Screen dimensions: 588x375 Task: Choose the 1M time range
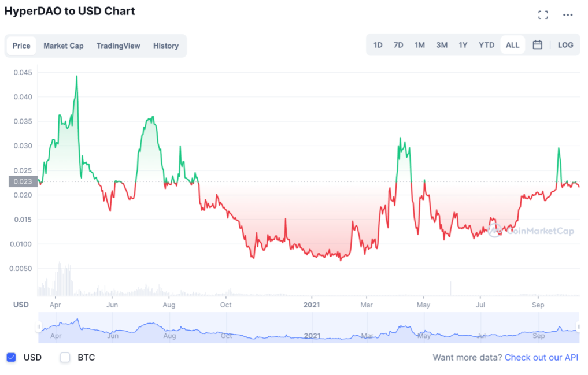[x=420, y=45]
